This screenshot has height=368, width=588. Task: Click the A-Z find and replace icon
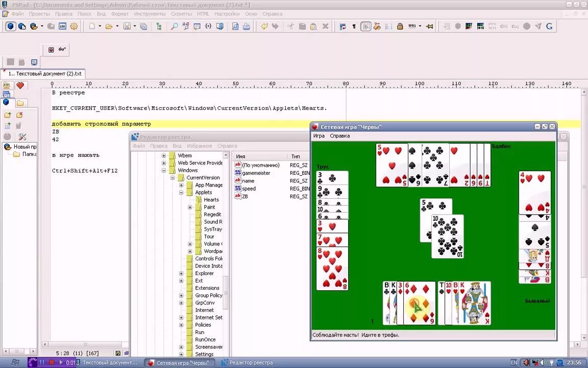pos(186,26)
